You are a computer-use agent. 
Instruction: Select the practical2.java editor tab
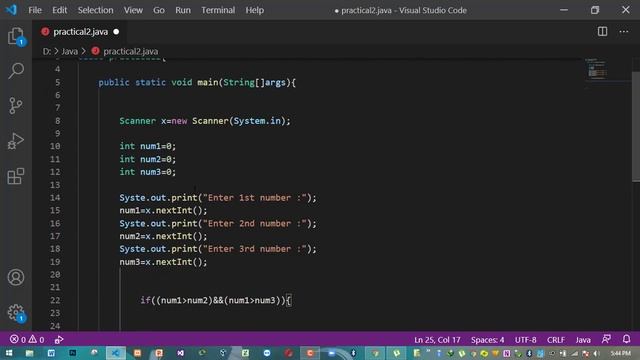pos(80,31)
